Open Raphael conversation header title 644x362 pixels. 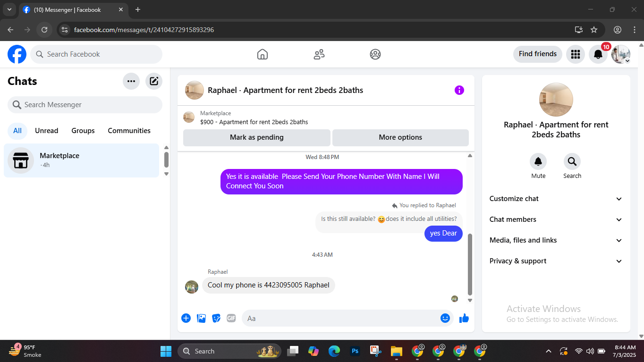tap(285, 90)
